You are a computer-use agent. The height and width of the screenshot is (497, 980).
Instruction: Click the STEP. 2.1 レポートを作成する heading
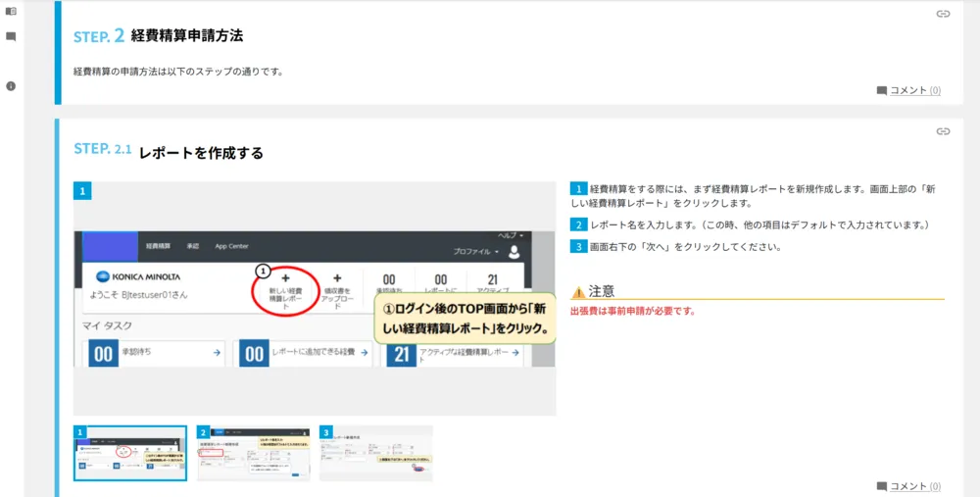pos(169,152)
